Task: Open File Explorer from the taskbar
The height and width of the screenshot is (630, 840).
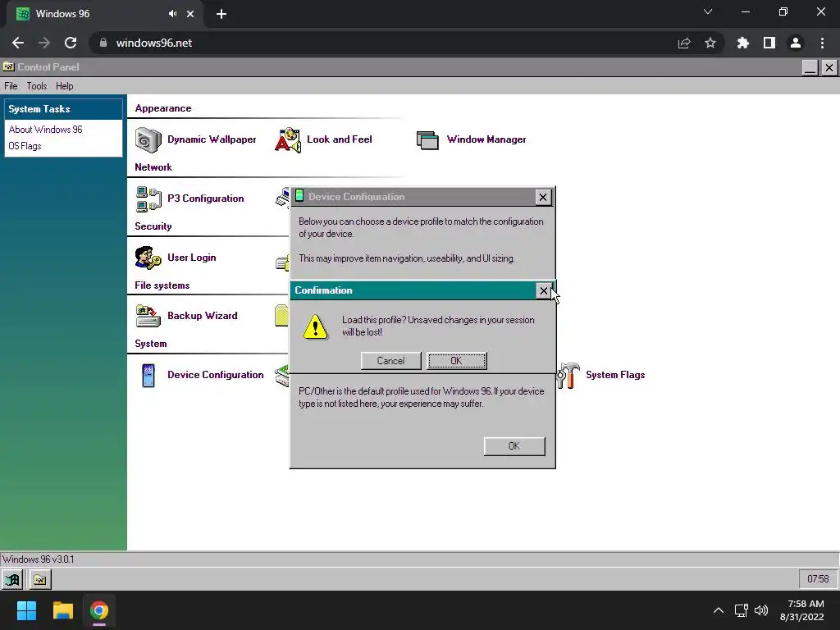Action: [x=62, y=610]
